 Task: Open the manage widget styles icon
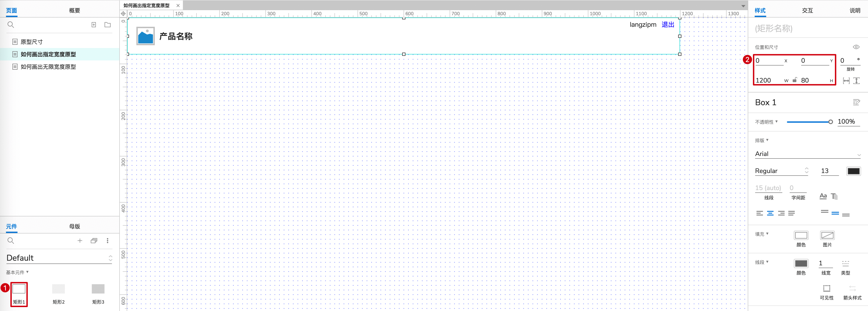[x=856, y=102]
